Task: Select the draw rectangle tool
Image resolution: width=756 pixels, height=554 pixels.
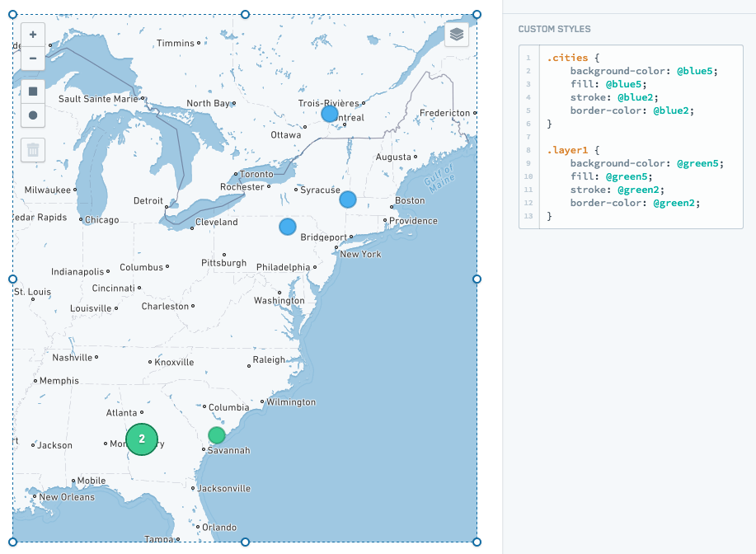Action: (x=33, y=92)
